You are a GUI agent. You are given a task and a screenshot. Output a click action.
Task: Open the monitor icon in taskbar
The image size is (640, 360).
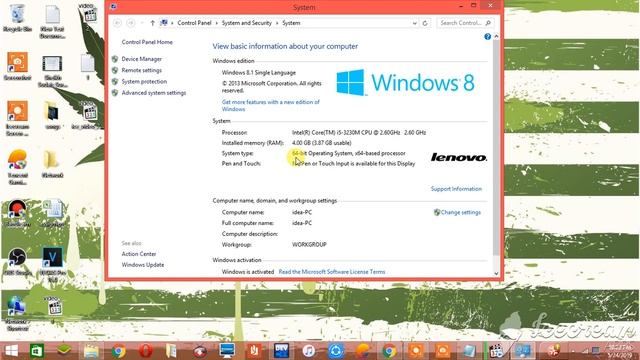[227, 351]
